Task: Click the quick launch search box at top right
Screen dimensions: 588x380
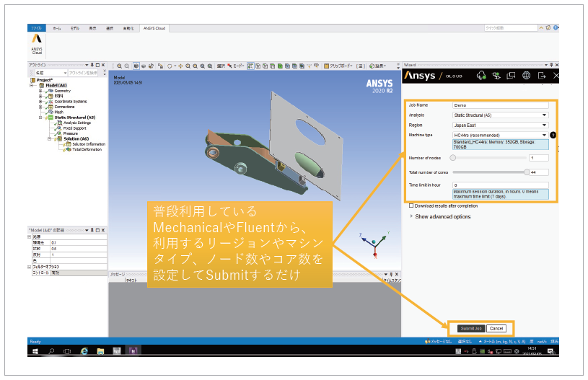Action: (x=511, y=28)
